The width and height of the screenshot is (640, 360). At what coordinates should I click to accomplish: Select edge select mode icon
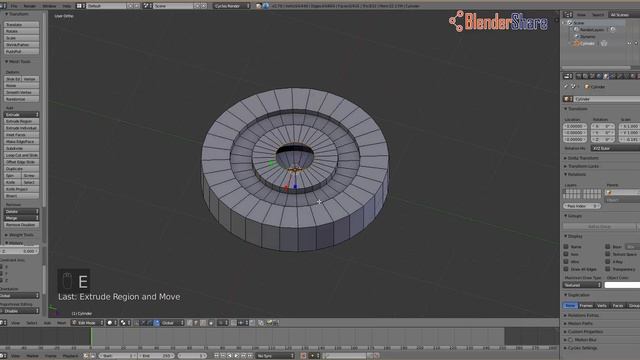(196, 323)
